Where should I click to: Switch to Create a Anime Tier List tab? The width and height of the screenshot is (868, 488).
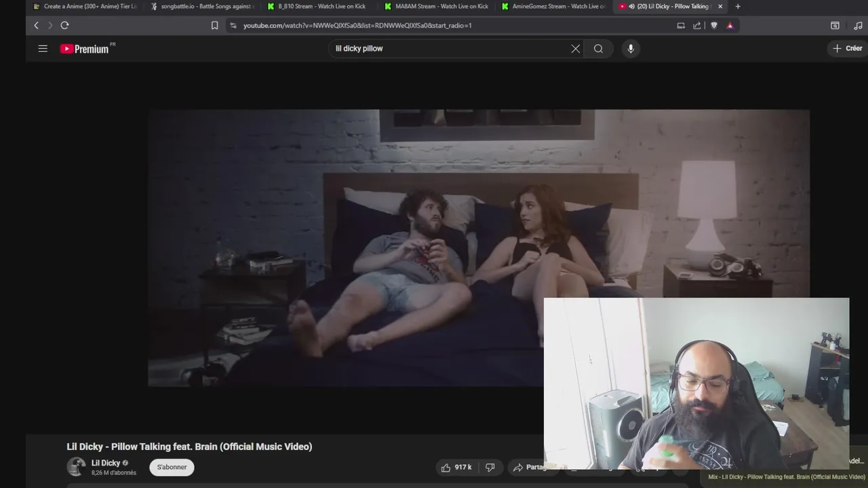click(x=85, y=6)
